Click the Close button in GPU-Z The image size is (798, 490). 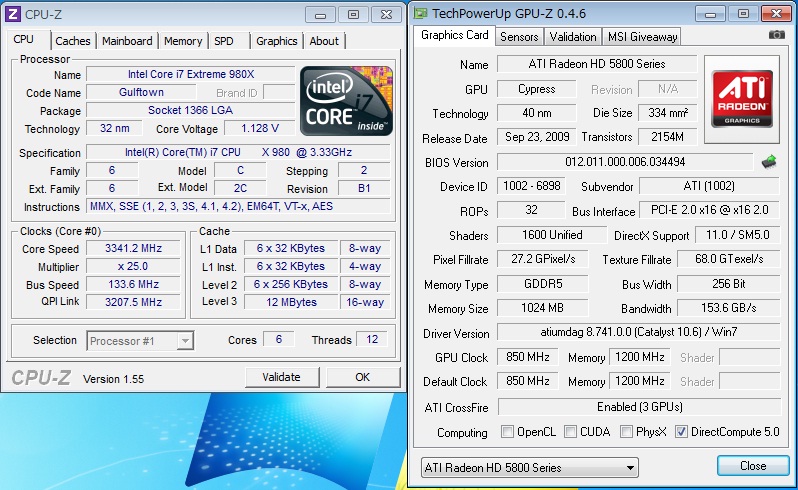(x=753, y=466)
